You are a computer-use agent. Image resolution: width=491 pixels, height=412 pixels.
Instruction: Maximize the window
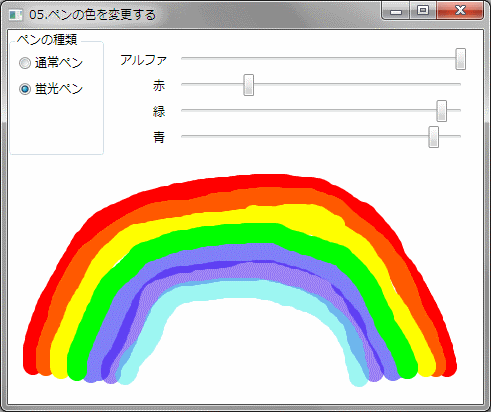point(422,11)
